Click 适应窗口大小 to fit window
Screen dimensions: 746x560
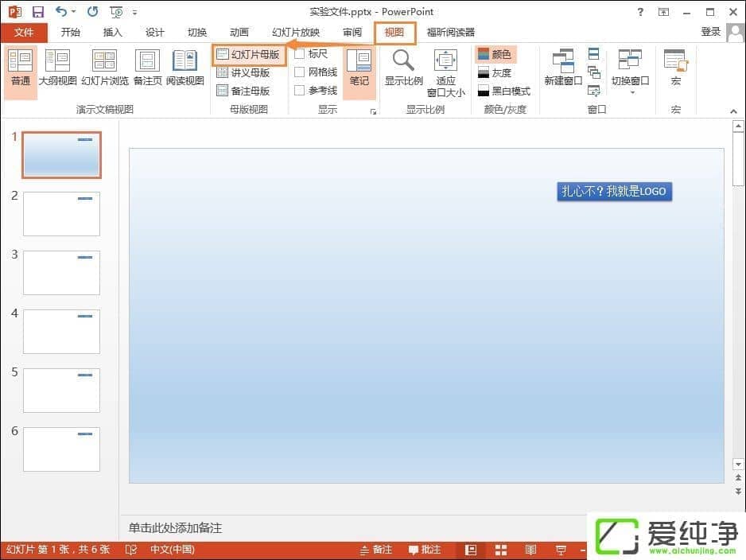[x=445, y=72]
